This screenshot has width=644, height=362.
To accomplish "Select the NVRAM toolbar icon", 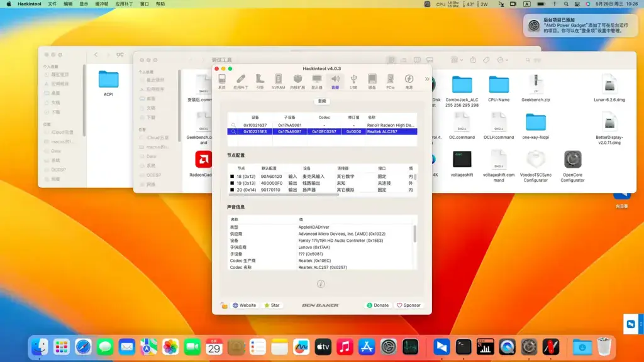I will click(278, 81).
